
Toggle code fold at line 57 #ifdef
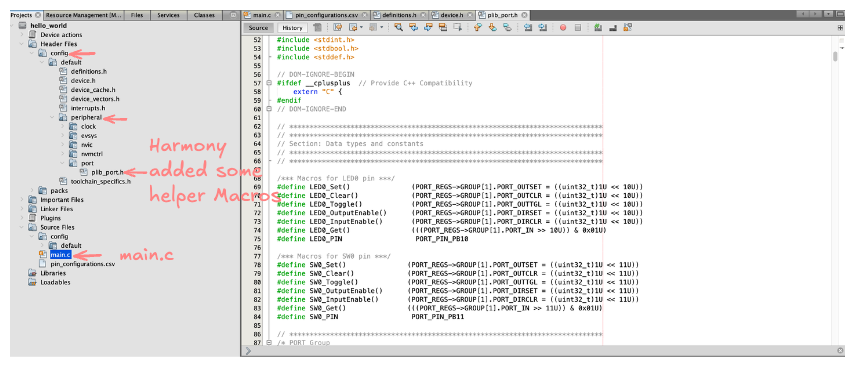pos(269,83)
